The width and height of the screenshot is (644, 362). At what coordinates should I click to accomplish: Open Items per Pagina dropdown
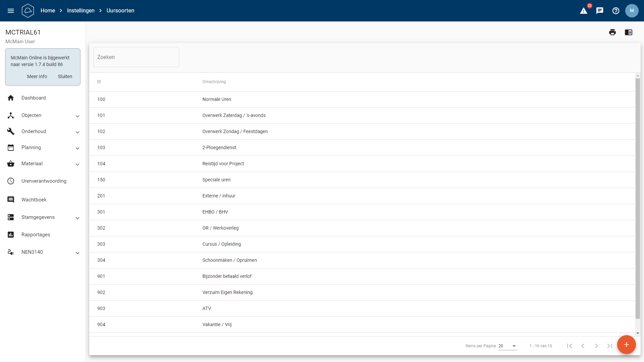click(x=507, y=346)
